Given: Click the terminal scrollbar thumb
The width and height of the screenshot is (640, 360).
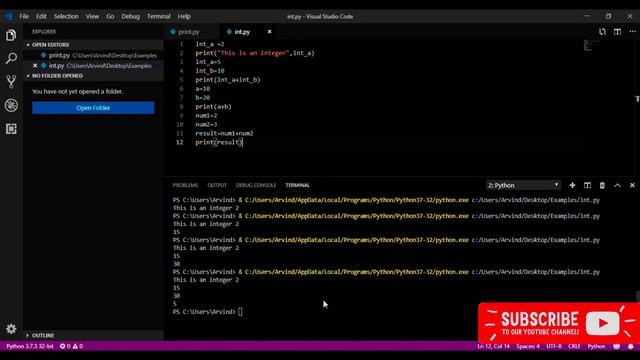Looking at the screenshot, I should click(x=638, y=296).
